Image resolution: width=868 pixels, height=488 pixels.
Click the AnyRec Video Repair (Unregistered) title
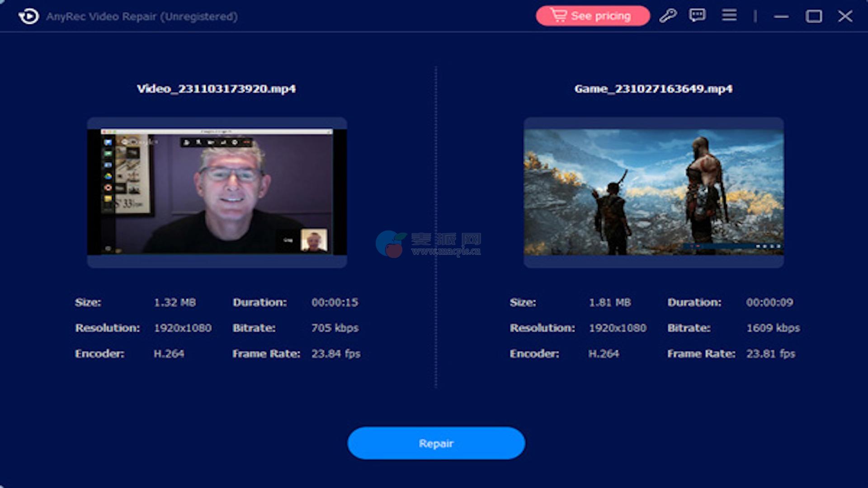coord(142,17)
